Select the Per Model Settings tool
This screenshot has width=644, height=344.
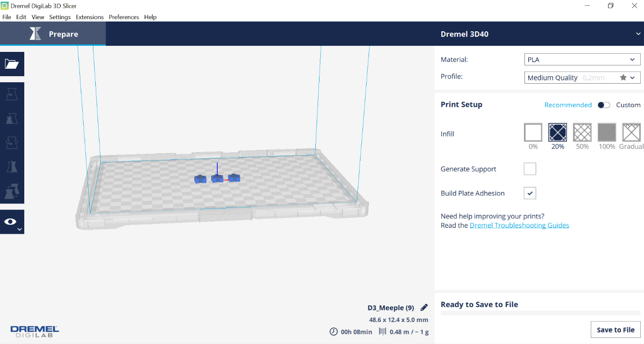12,191
